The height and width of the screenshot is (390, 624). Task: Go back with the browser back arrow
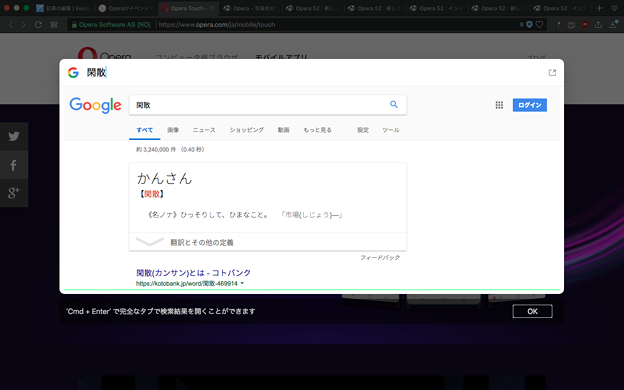click(x=11, y=25)
